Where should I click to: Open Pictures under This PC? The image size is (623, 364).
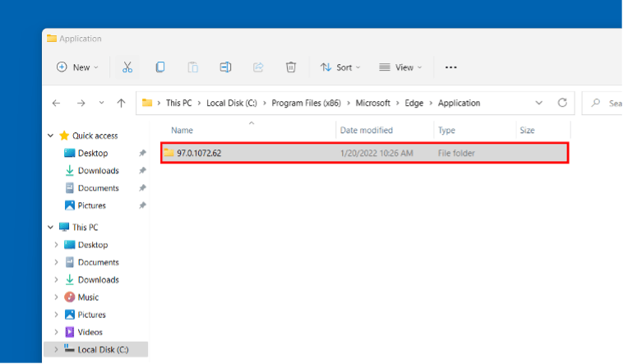(91, 315)
